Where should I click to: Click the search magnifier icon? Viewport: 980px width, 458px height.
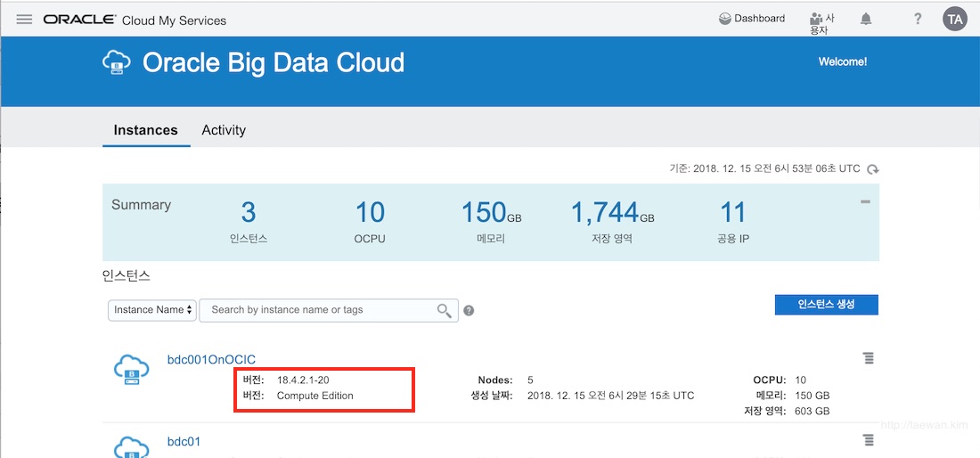445,311
